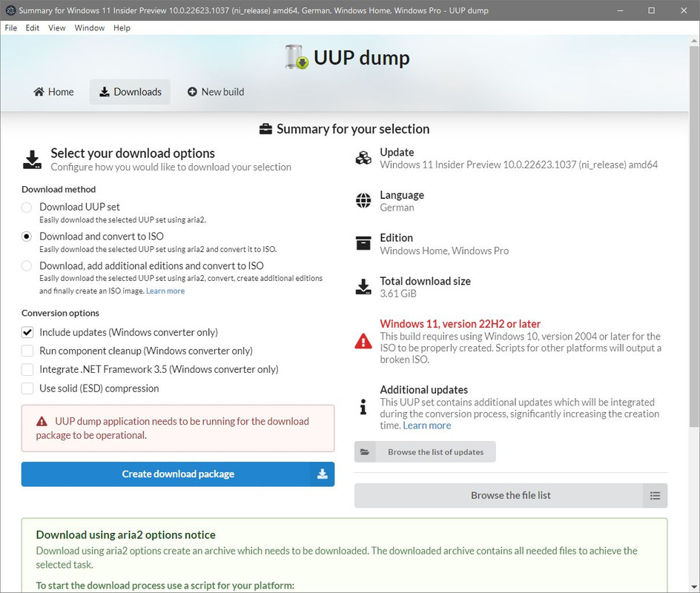Click the vertical scrollbar thumb
This screenshot has width=700, height=593.
[694, 236]
